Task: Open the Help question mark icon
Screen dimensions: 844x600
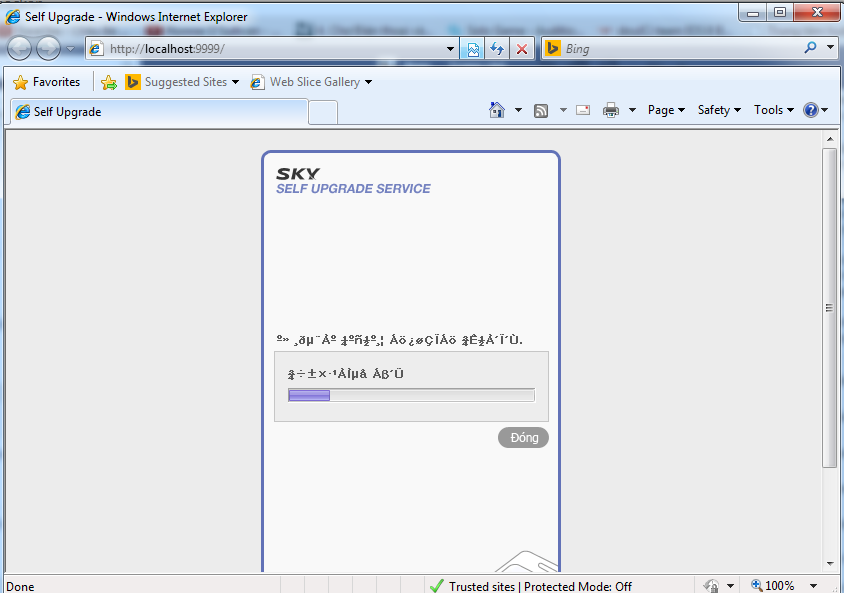Action: (x=810, y=110)
